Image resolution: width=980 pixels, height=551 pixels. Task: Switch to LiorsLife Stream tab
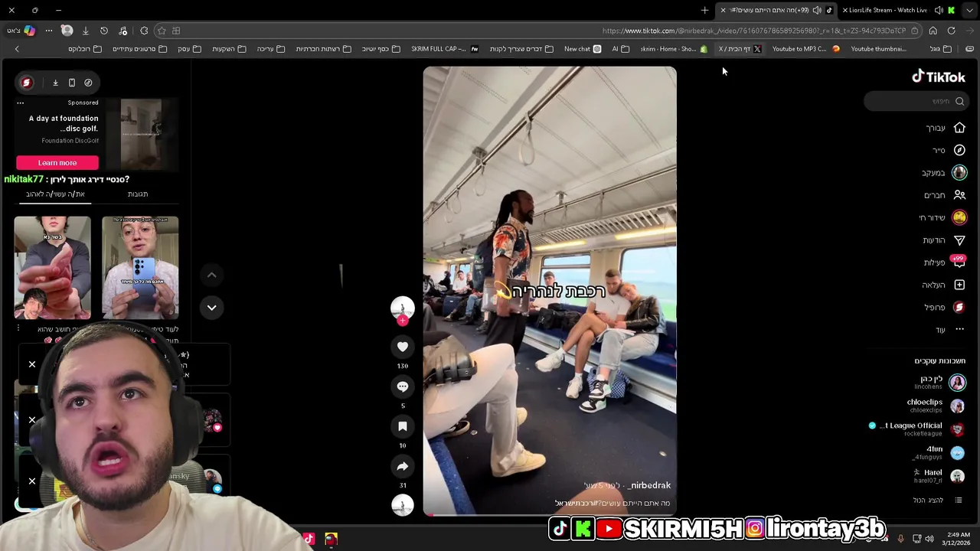coord(888,10)
